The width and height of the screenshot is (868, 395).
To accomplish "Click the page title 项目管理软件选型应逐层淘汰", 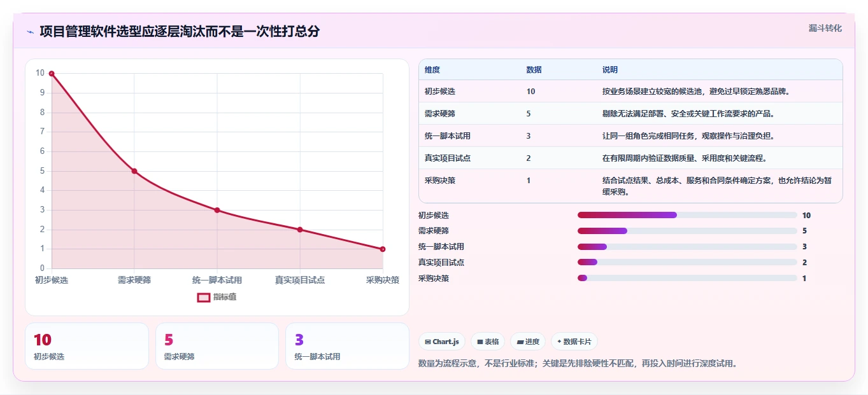I will pyautogui.click(x=180, y=31).
